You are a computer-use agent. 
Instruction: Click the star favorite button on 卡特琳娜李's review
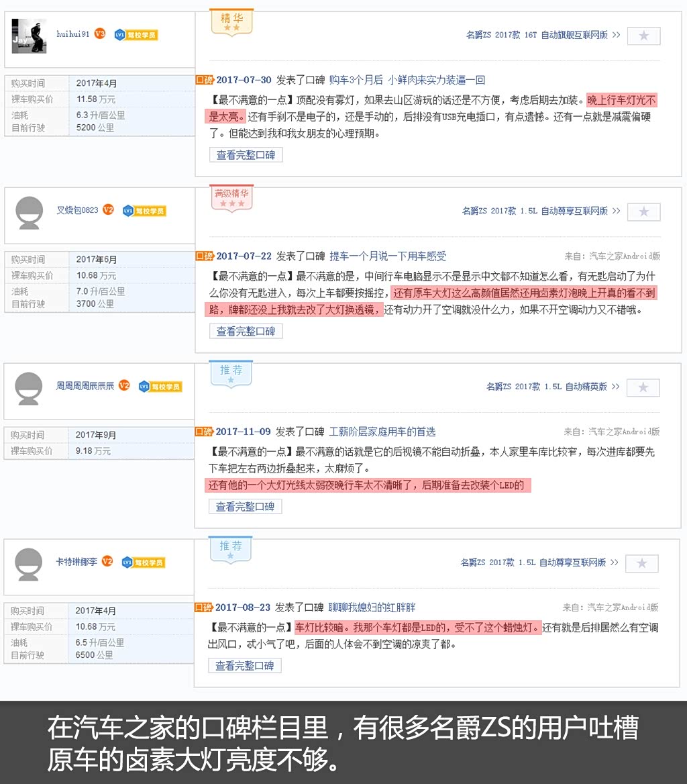click(642, 563)
